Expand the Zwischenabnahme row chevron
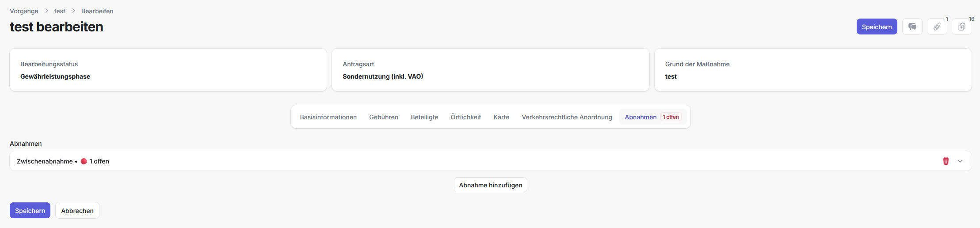Image resolution: width=980 pixels, height=228 pixels. [960, 161]
